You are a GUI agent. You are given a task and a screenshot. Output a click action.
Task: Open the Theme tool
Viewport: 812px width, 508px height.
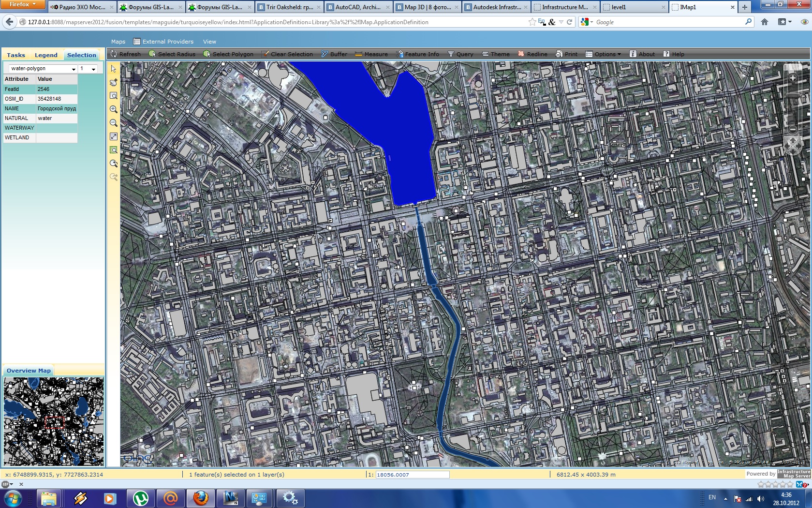tap(496, 54)
